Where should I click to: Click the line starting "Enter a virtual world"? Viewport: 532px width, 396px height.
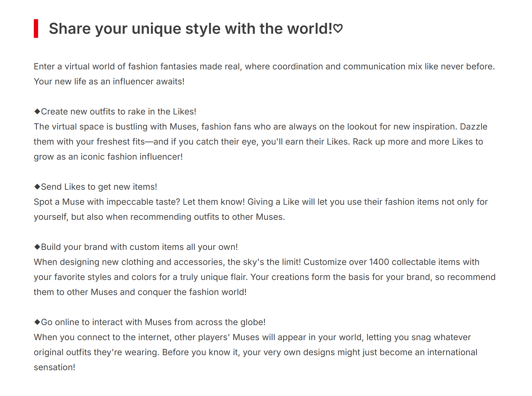[264, 66]
